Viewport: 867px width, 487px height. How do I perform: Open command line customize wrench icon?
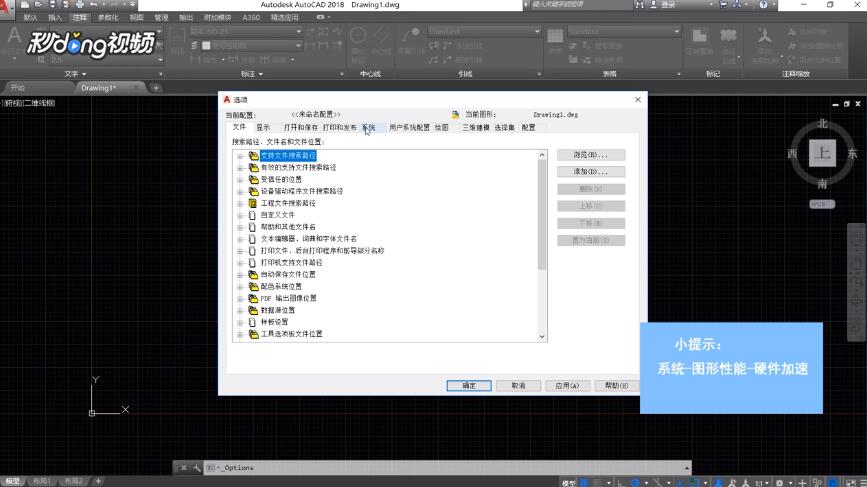pyautogui.click(x=196, y=468)
